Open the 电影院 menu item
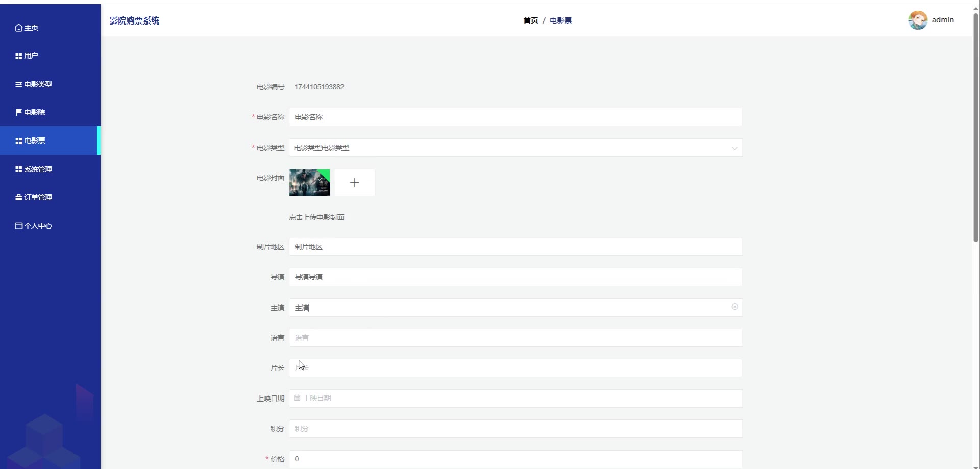980x469 pixels. point(50,112)
